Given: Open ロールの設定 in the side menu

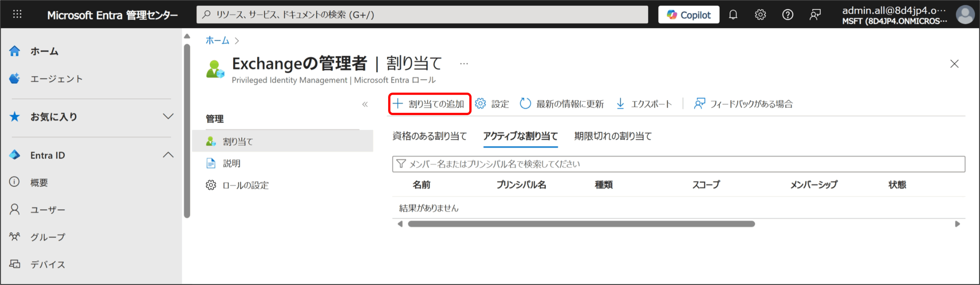Looking at the screenshot, I should pyautogui.click(x=245, y=186).
